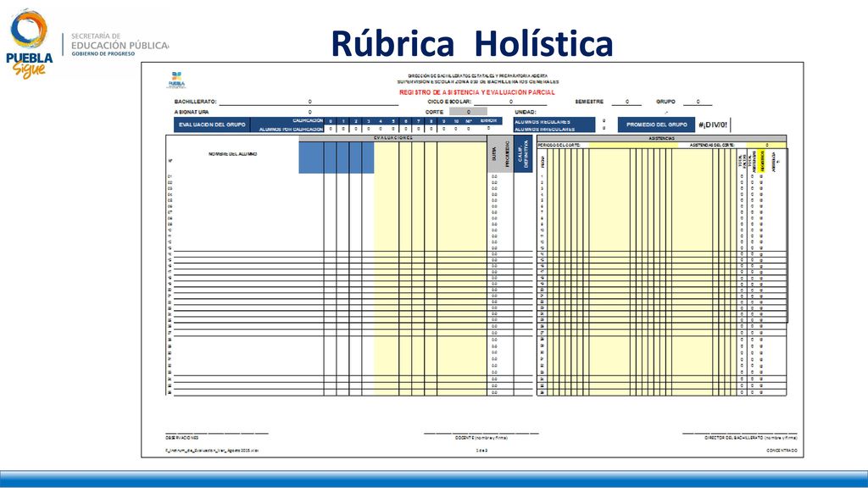Click the 'CONCENTRADO' footer text
Screen dimensions: 868x488
(x=782, y=451)
